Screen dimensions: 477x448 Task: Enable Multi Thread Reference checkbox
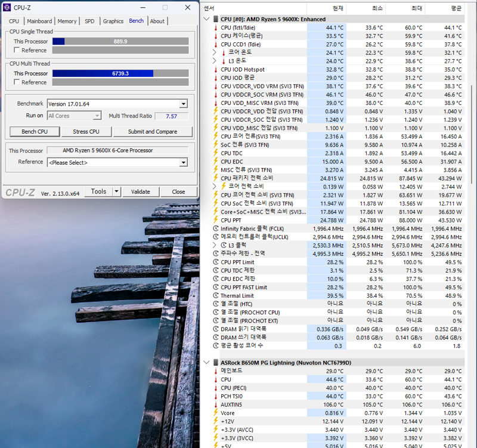click(17, 82)
